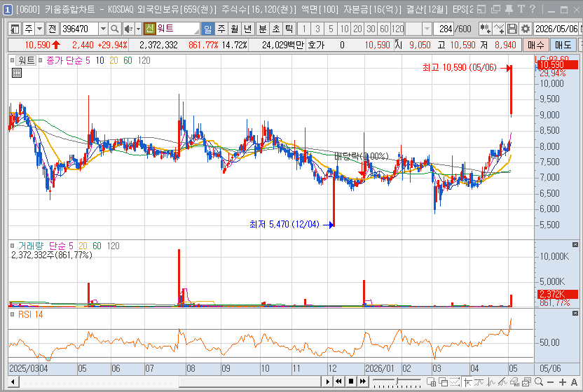Toggle the left panel layout icon
This screenshot has width=583, height=392.
[x=15, y=29]
